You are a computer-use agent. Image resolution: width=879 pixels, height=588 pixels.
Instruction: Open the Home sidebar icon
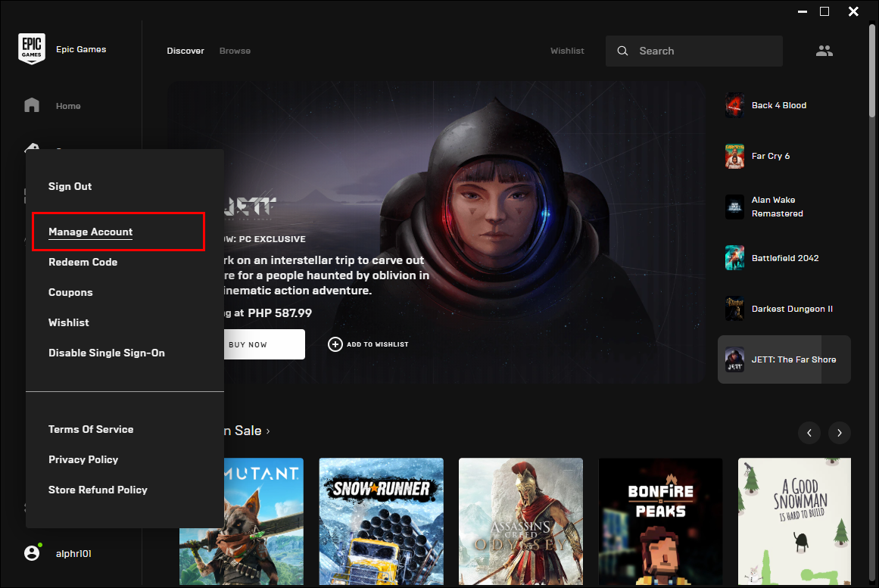[32, 105]
